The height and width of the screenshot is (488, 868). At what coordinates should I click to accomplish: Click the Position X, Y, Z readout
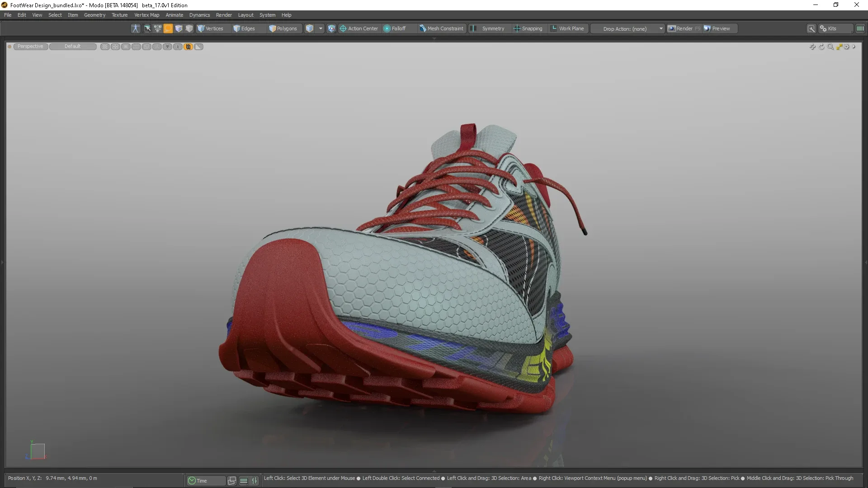(x=52, y=478)
